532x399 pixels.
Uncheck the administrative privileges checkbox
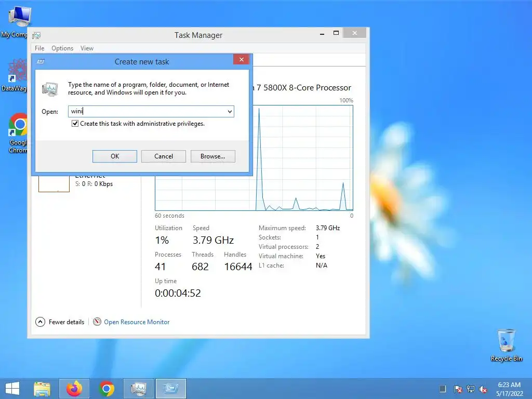click(75, 124)
